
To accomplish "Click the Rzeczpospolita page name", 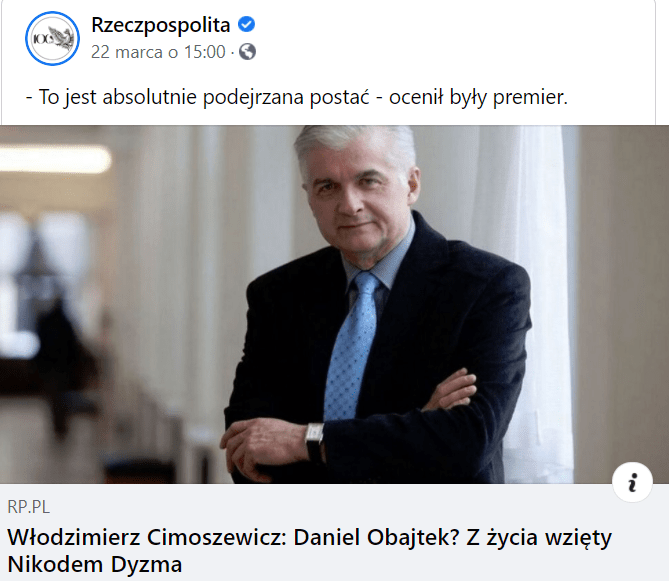I will click(x=160, y=25).
